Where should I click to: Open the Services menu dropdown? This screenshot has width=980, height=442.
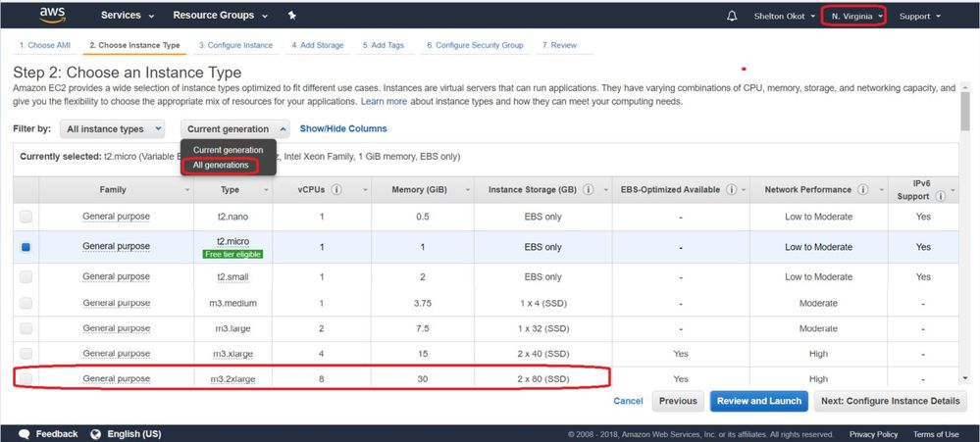(128, 16)
